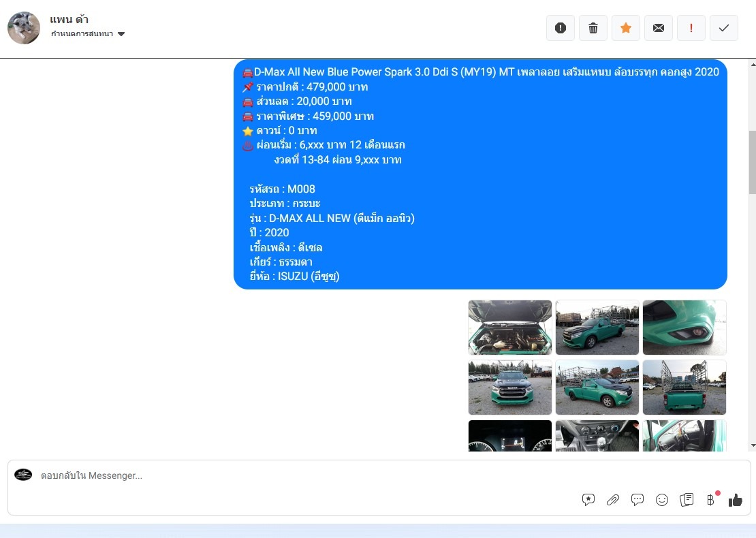Click the ปี : 2020 text
Viewport: 756px width, 538px height.
(x=269, y=233)
